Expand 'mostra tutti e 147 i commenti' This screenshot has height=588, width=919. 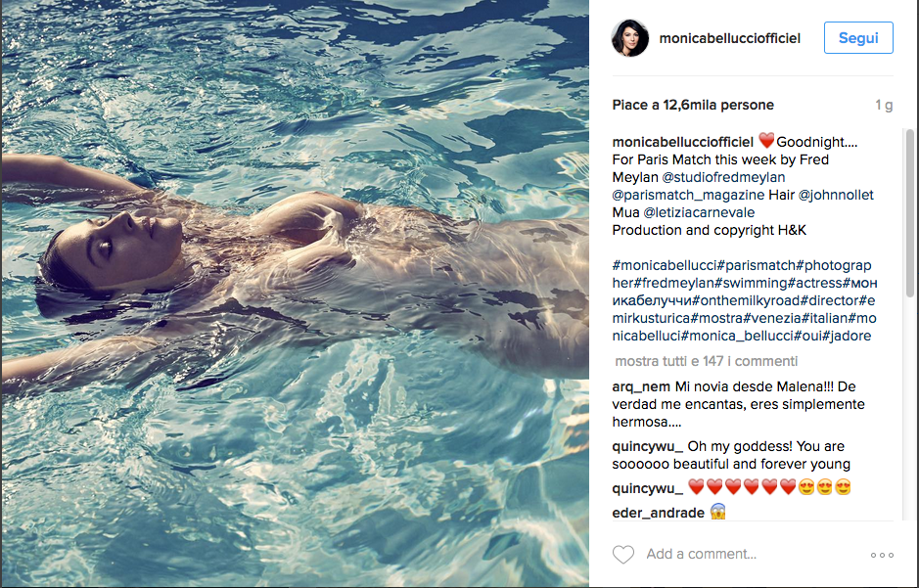point(707,361)
